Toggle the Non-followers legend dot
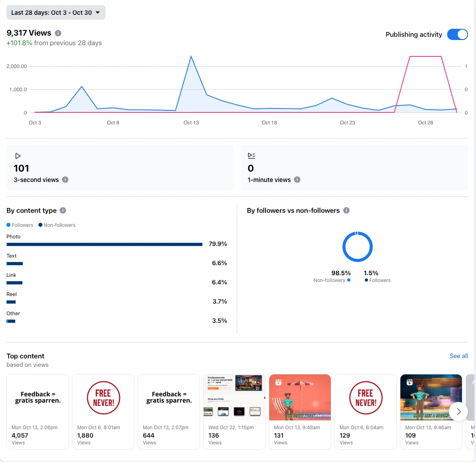 point(41,225)
